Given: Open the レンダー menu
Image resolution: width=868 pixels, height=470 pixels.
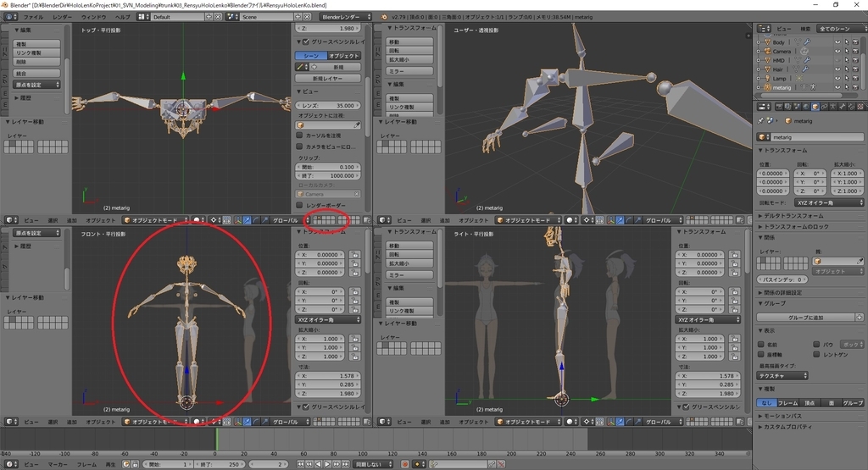Looking at the screenshot, I should (x=62, y=17).
